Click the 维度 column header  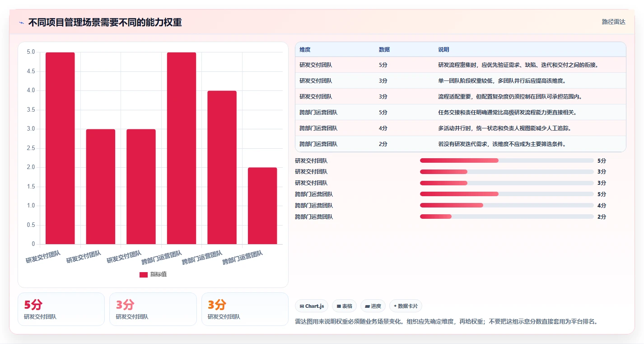pyautogui.click(x=305, y=50)
